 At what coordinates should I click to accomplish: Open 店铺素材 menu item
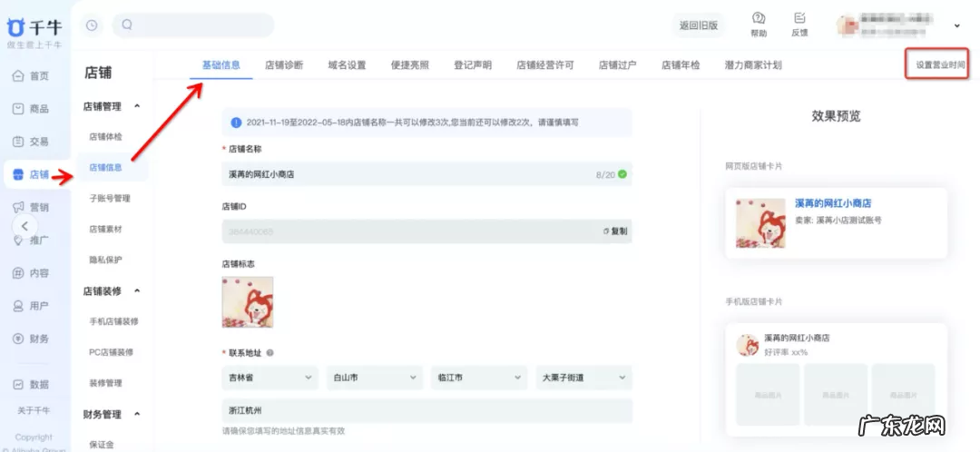(x=105, y=229)
